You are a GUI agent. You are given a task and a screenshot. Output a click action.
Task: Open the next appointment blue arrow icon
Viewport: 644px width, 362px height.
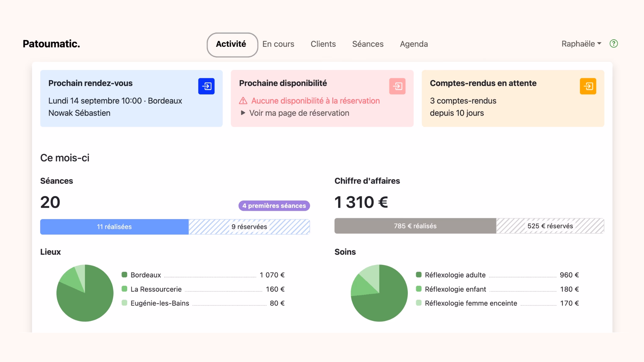click(206, 86)
